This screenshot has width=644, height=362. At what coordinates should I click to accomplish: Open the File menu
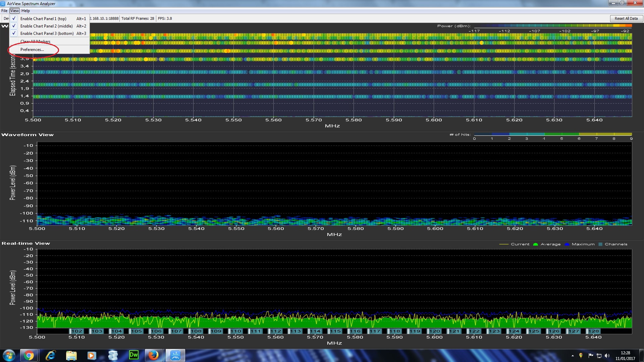pyautogui.click(x=4, y=11)
